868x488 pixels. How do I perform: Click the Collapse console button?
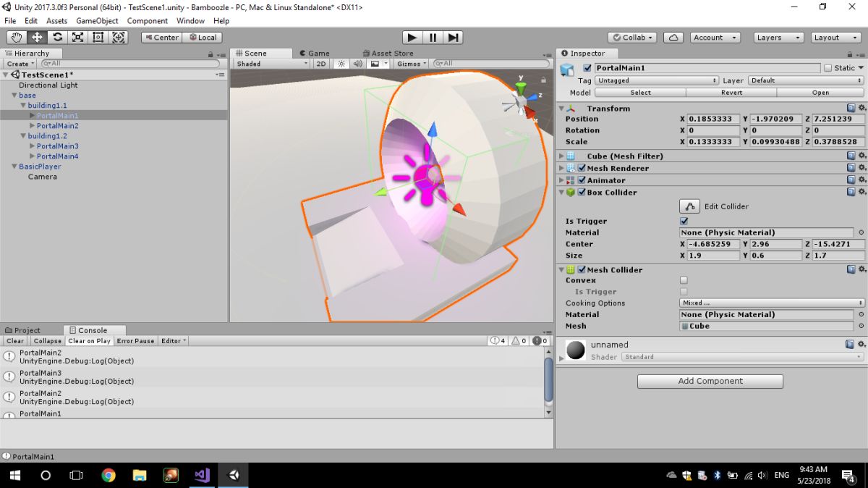pos(47,341)
